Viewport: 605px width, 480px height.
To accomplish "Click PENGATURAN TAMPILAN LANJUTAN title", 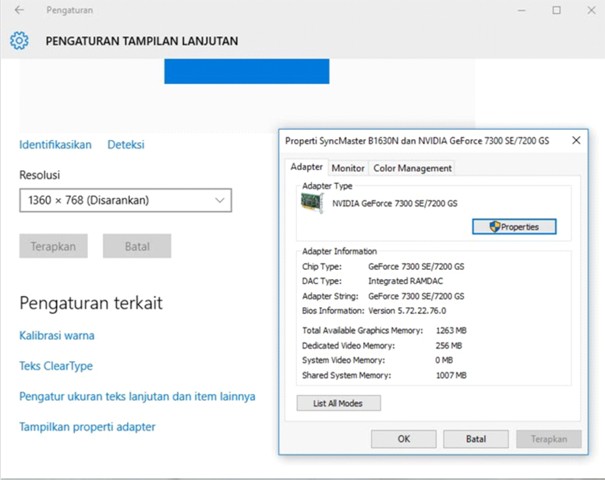I will [142, 41].
